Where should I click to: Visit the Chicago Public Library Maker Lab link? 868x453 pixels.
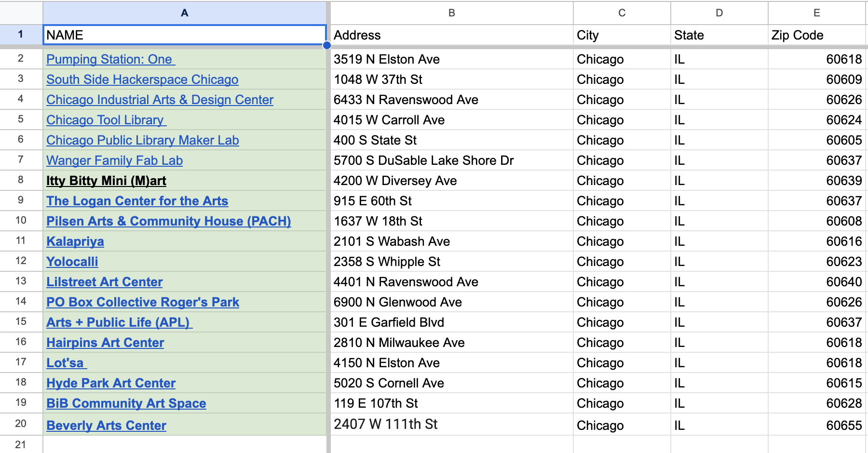(x=143, y=140)
